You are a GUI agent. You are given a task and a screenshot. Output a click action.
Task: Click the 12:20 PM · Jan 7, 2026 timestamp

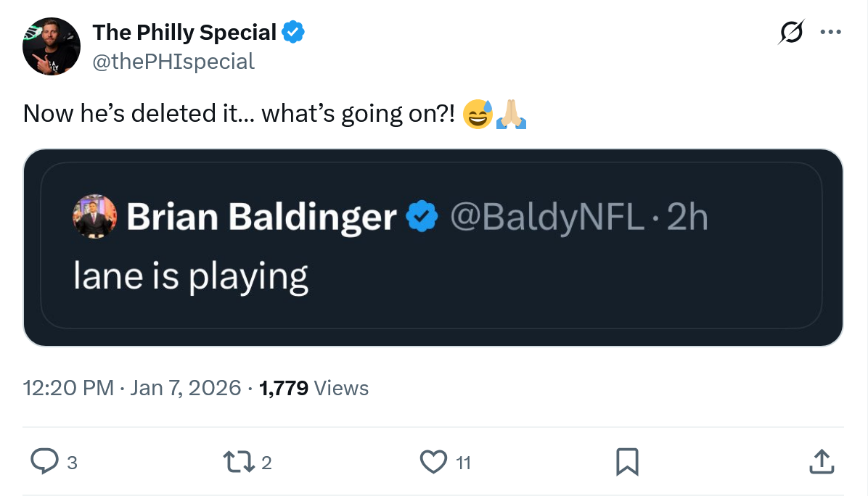pos(132,388)
